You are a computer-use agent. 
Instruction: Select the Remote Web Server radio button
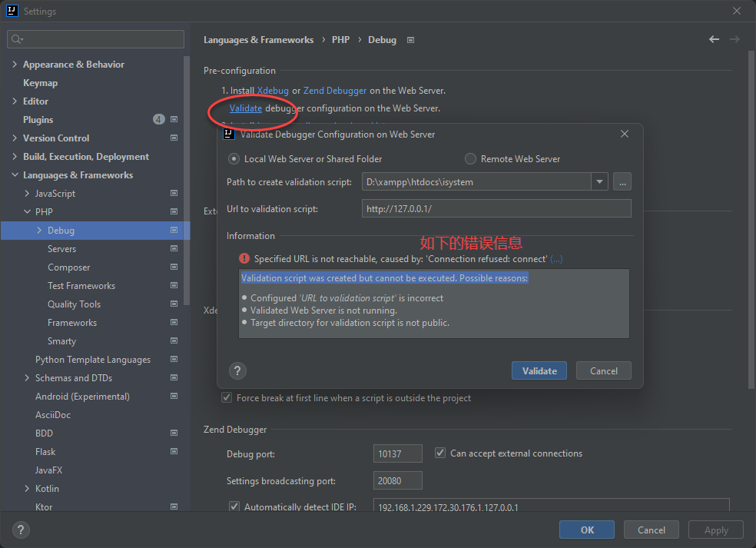469,158
